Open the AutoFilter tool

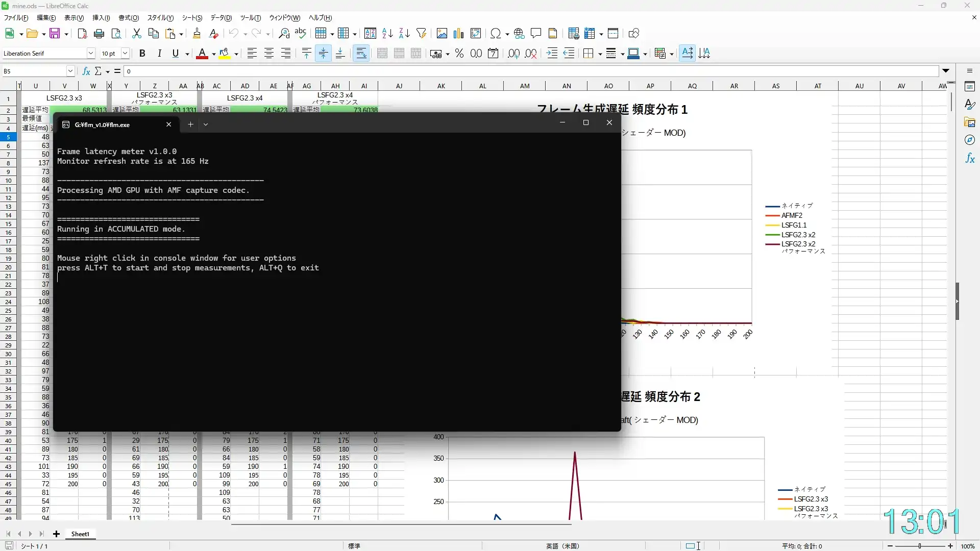pos(422,33)
